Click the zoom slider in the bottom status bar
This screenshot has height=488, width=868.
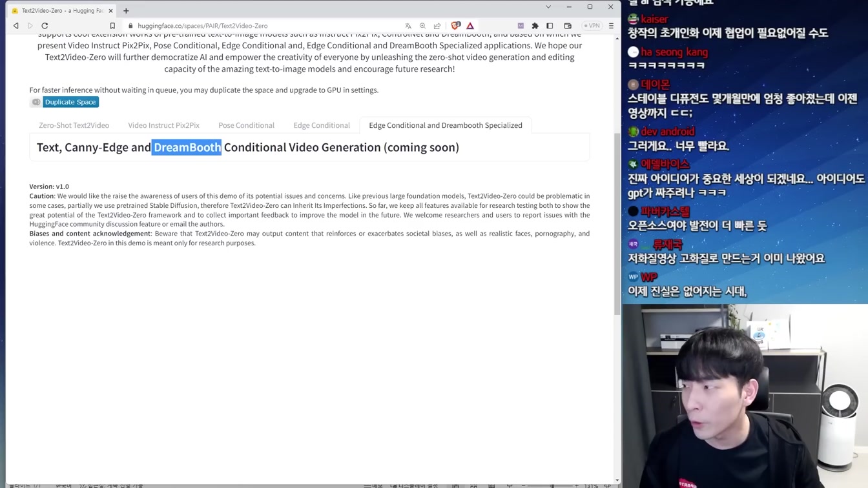(x=550, y=485)
